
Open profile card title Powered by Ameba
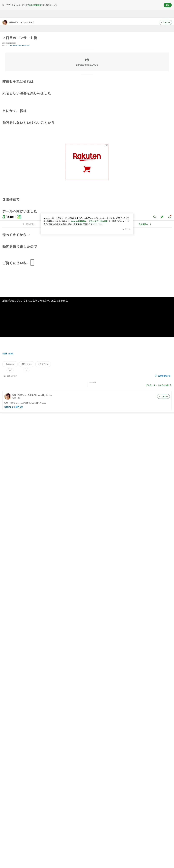32,395
